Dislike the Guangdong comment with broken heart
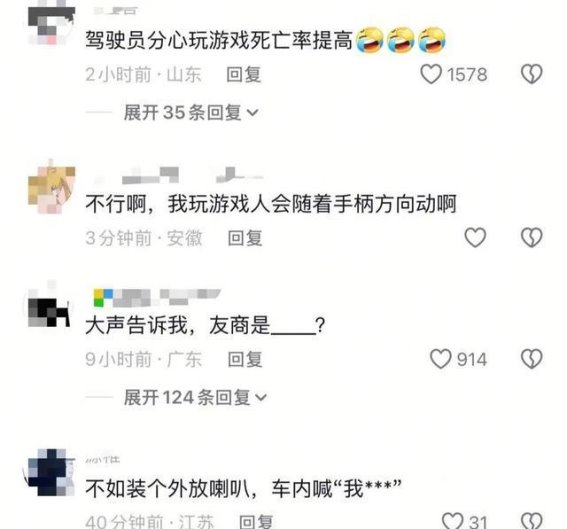Image resolution: width=567 pixels, height=529 pixels. coord(532,359)
